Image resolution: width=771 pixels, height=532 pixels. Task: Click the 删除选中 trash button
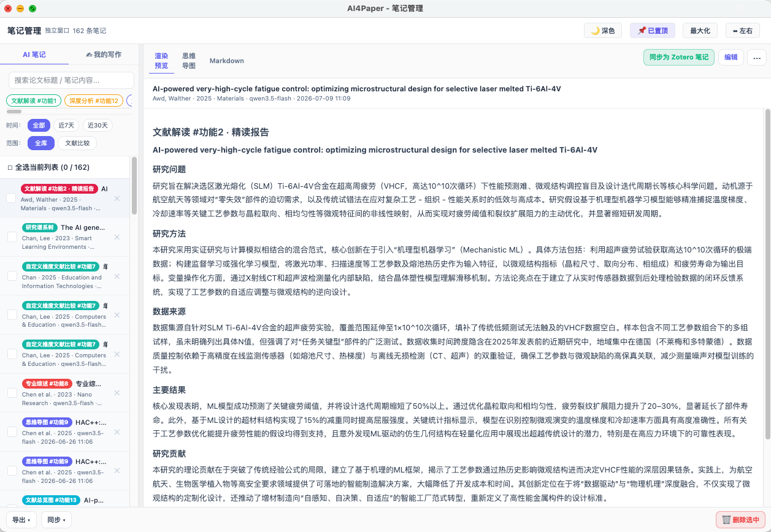click(741, 520)
